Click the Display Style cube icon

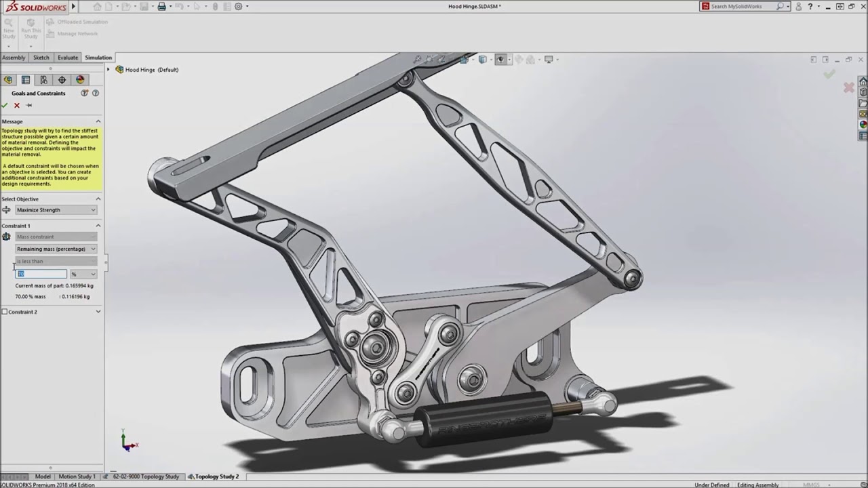[482, 60]
